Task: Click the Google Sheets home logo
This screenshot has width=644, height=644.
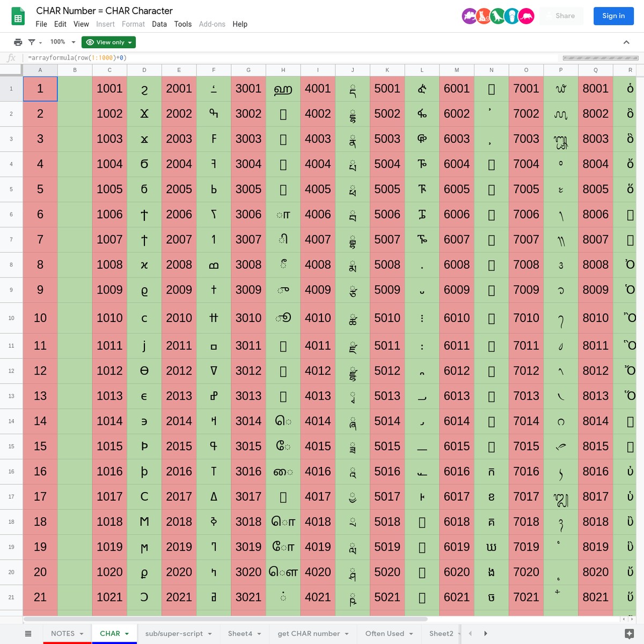Action: 18,17
